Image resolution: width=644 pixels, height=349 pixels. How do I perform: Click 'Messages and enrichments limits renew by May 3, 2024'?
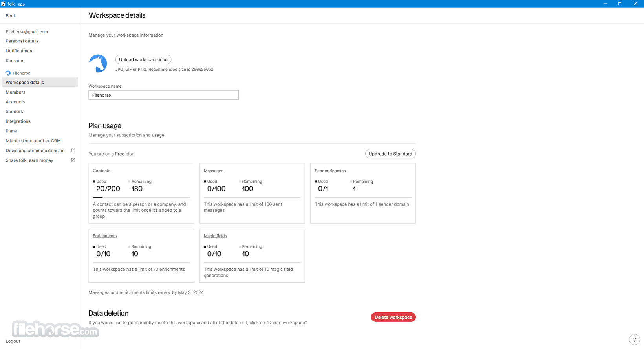(146, 293)
